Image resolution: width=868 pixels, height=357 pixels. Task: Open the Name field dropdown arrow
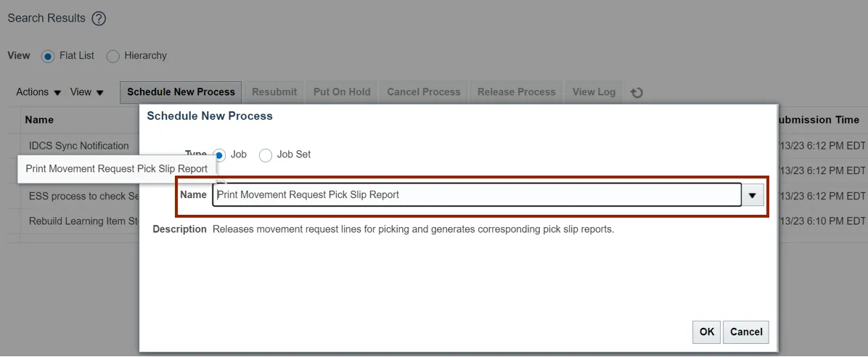coord(753,195)
